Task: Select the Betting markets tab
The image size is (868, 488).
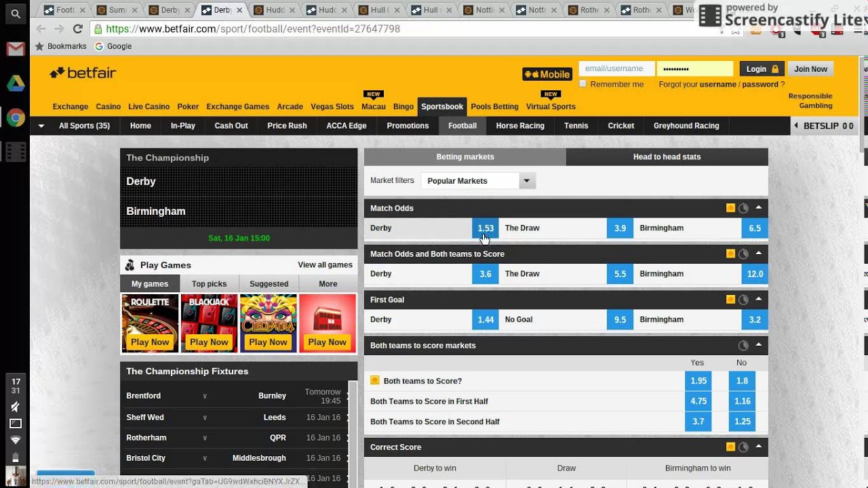Action: pyautogui.click(x=465, y=157)
